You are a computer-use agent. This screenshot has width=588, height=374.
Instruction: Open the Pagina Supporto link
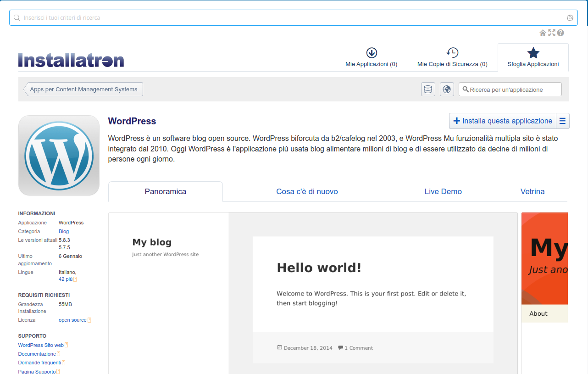pos(37,371)
